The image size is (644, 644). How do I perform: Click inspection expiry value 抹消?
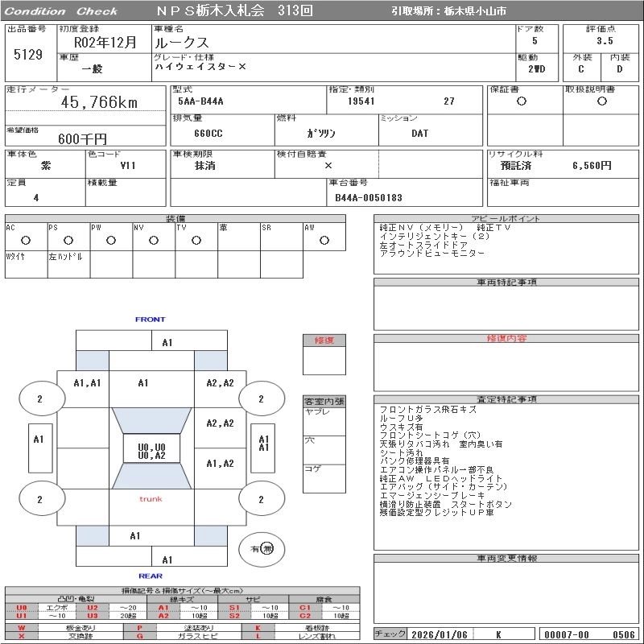point(205,166)
